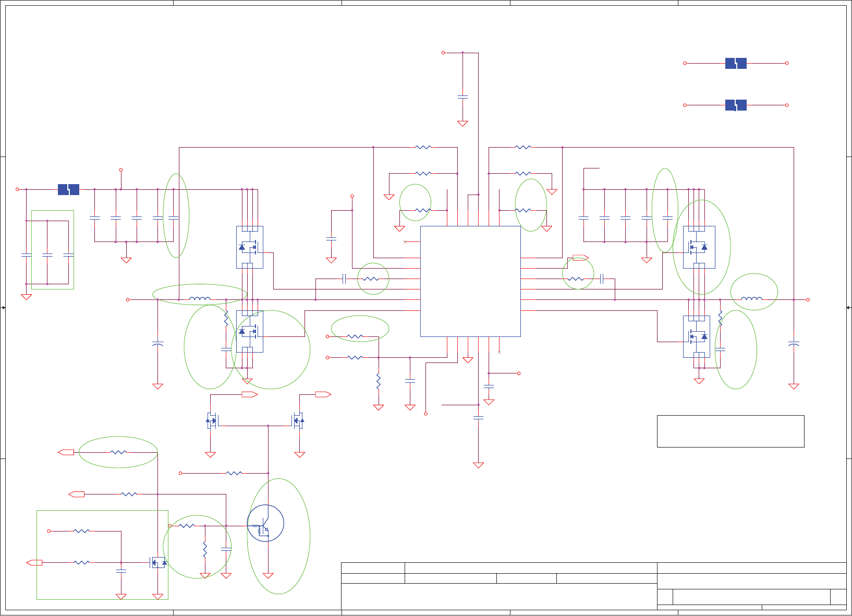Viewport: 852px width, 616px height.
Task: Select the inductor left of the left MOSFET pair
Action: [200, 299]
